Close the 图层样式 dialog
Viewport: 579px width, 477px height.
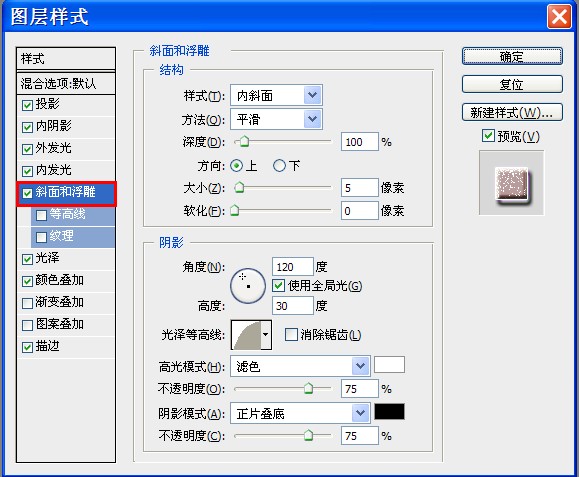(x=559, y=17)
